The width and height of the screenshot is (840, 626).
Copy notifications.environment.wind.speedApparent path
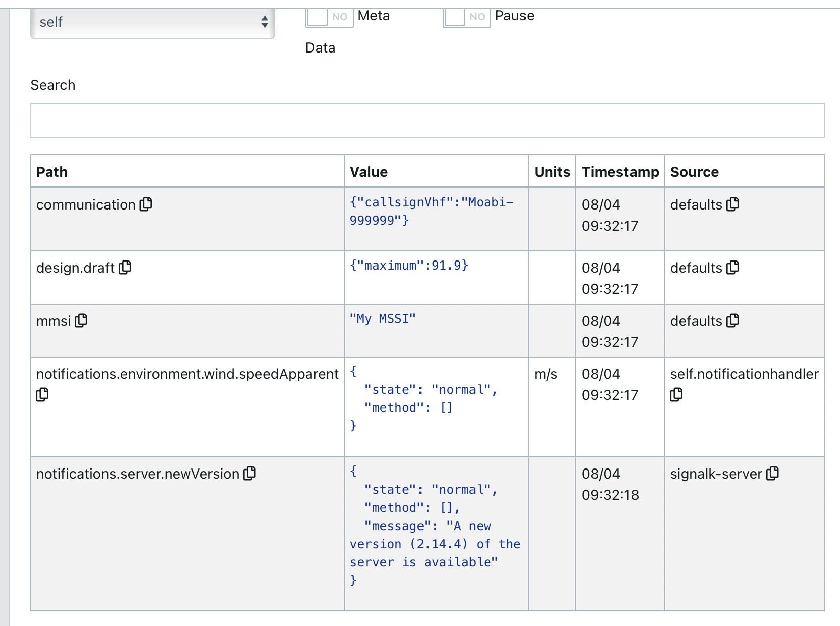(x=42, y=394)
